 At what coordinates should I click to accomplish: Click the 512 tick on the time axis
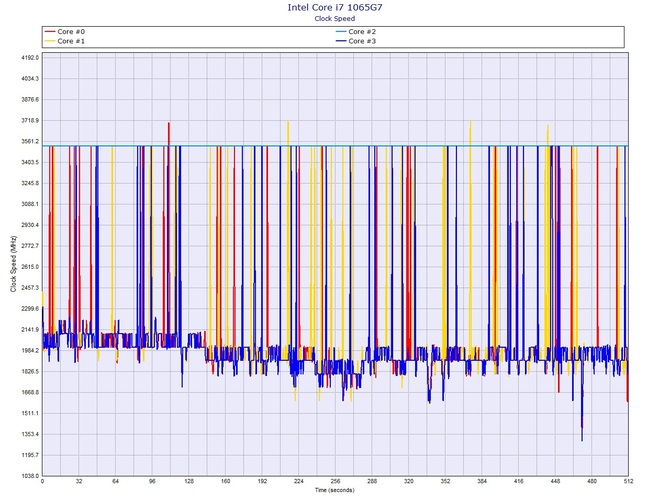click(x=628, y=481)
